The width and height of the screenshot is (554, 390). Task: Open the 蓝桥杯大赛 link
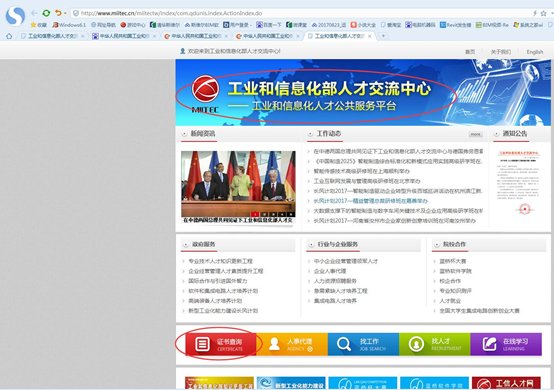tap(453, 261)
